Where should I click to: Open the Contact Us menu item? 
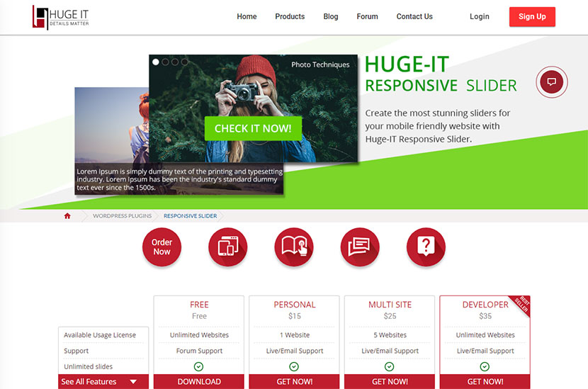pos(414,16)
